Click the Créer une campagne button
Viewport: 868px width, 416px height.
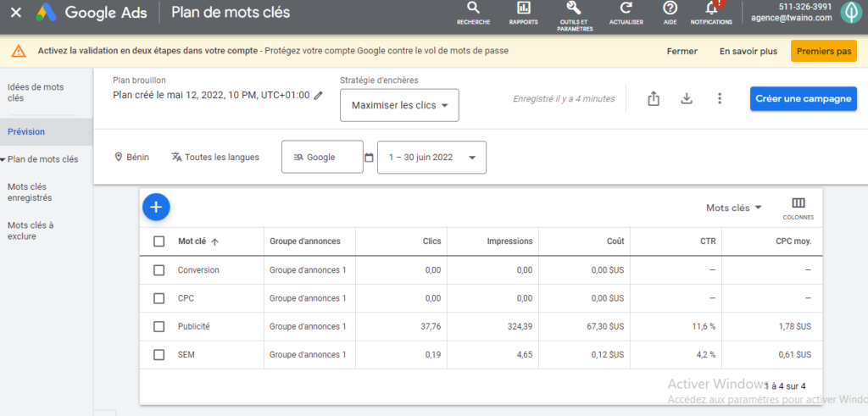click(801, 98)
